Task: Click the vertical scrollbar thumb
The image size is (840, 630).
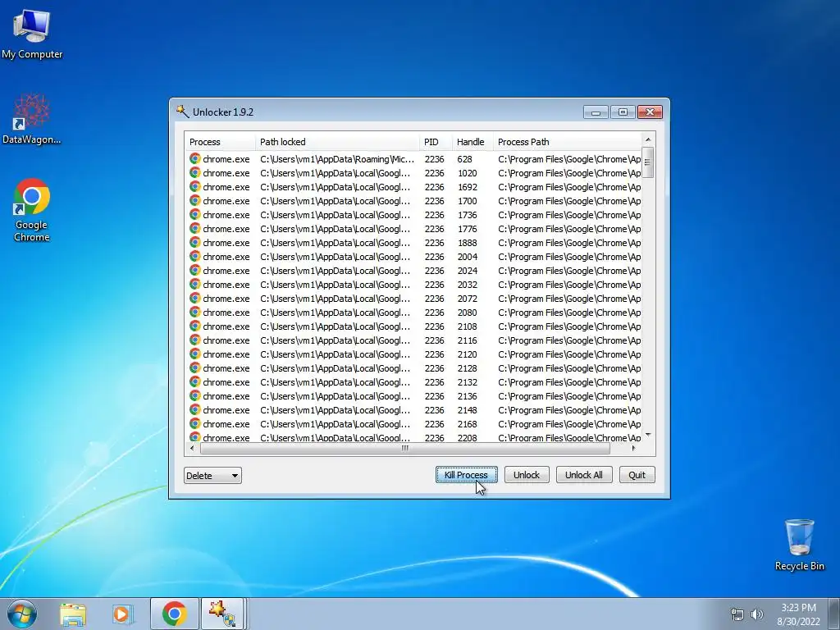Action: (x=648, y=162)
